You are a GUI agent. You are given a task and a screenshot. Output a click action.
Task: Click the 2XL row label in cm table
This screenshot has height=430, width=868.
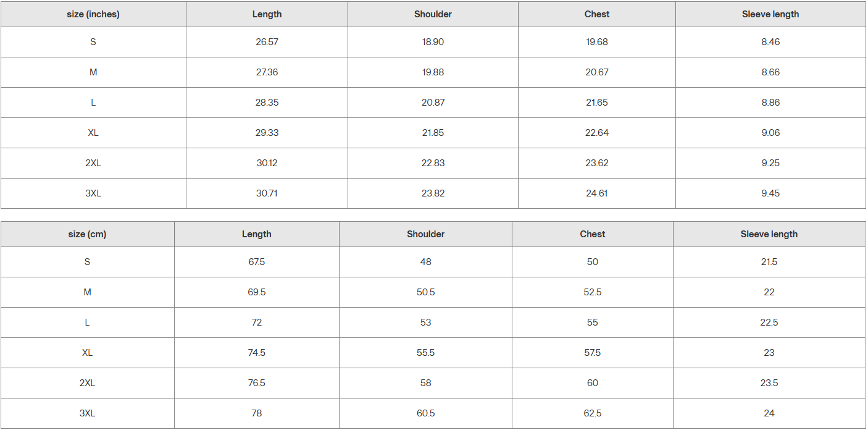[87, 383]
